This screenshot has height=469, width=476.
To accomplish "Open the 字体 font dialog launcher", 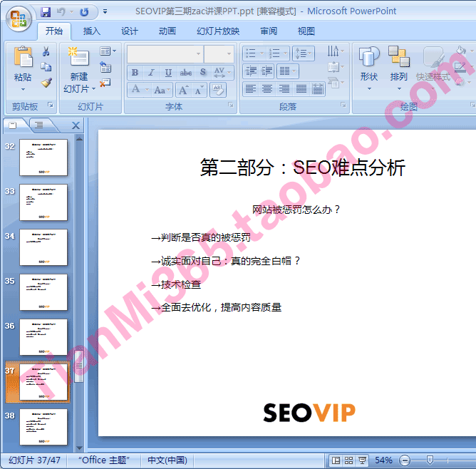I will [x=231, y=105].
